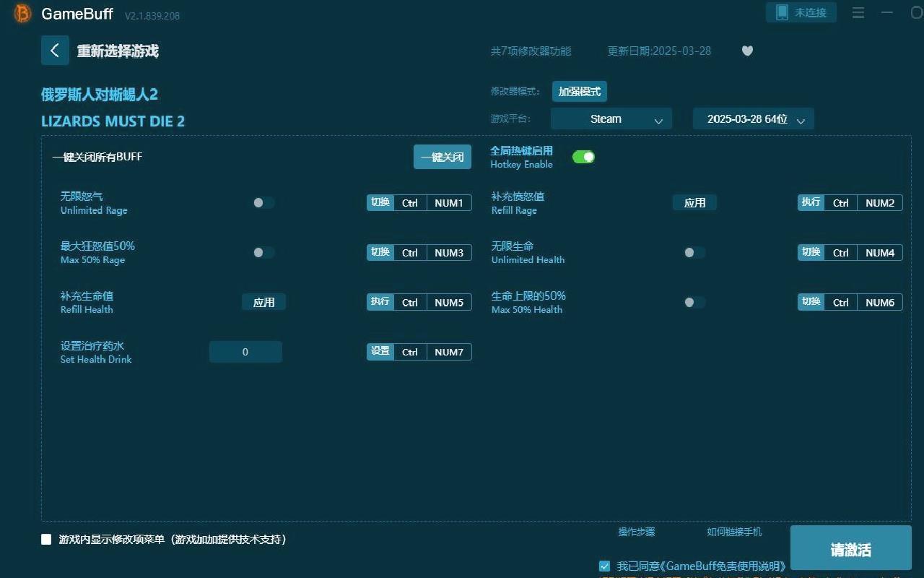Toggle 最大狂怒值50% Max Rage switch
This screenshot has height=578, width=924.
[263, 253]
